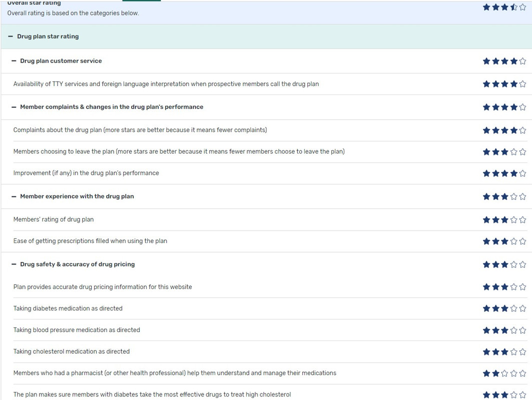The width and height of the screenshot is (532, 400).
Task: Click 'Members choosing to leave the plan' text
Action: (179, 151)
